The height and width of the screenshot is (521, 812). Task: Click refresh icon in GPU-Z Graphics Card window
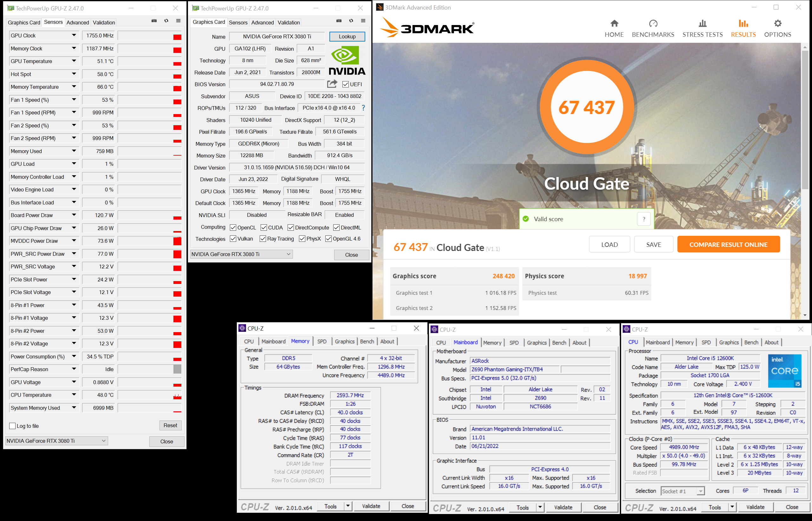(x=351, y=21)
